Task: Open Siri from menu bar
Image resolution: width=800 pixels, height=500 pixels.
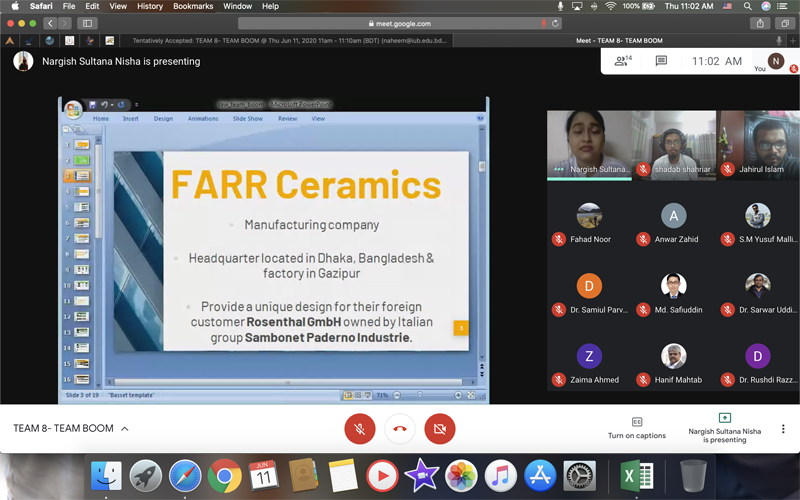Action: [765, 6]
